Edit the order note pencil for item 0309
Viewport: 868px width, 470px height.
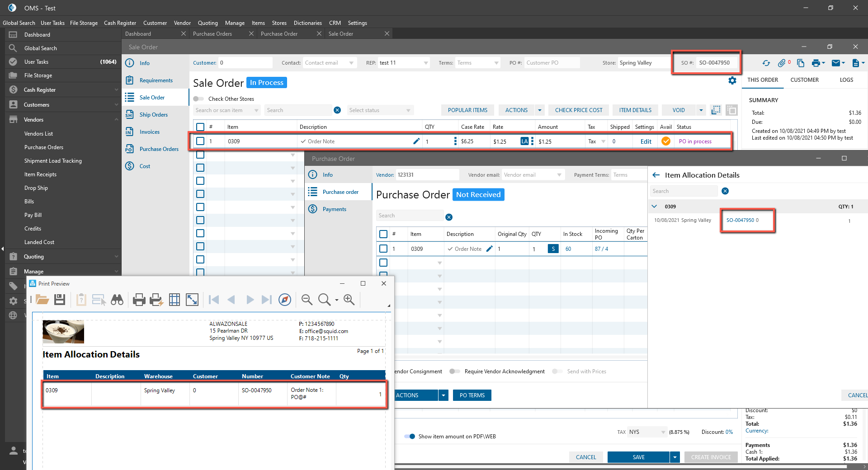click(416, 141)
